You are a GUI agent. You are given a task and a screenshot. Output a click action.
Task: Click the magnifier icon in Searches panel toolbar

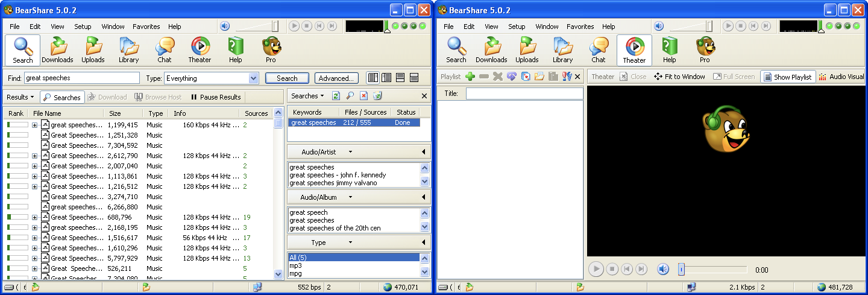pyautogui.click(x=350, y=96)
